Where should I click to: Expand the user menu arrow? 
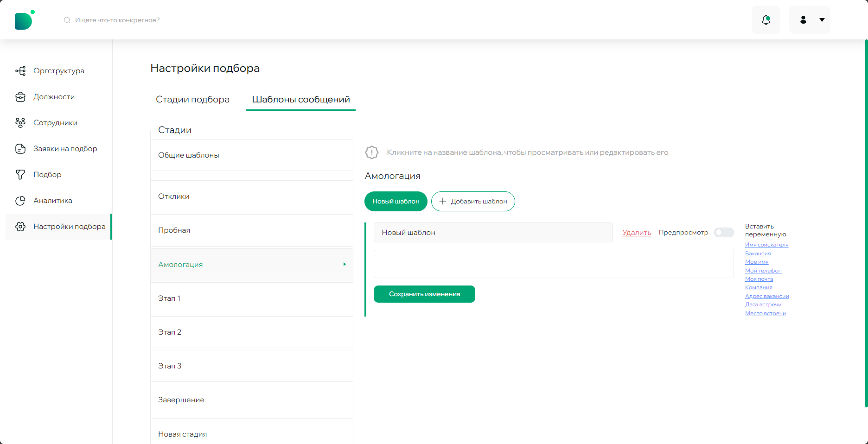point(822,20)
